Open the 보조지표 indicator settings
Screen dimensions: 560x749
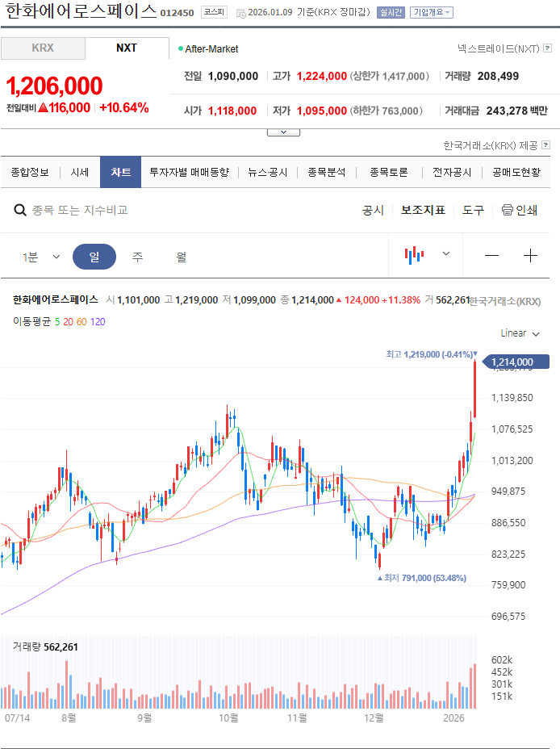pyautogui.click(x=423, y=210)
